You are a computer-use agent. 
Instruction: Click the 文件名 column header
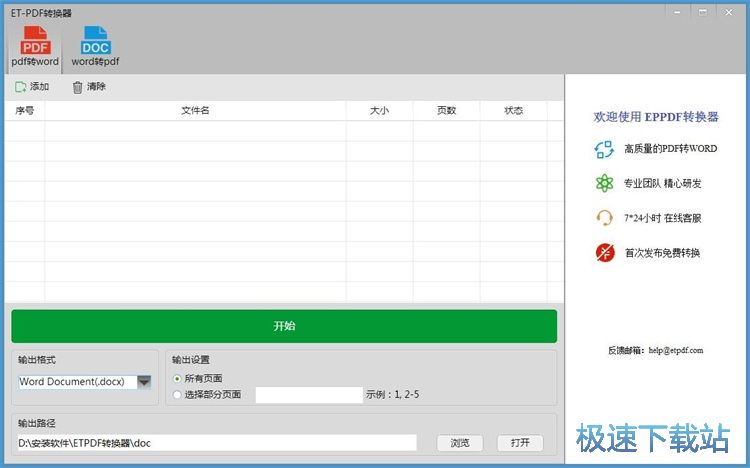(195, 111)
